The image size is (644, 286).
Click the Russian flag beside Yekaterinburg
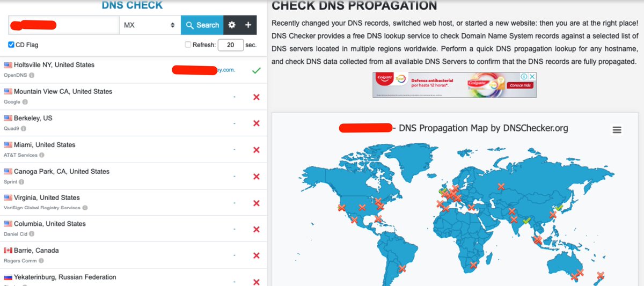(x=8, y=277)
